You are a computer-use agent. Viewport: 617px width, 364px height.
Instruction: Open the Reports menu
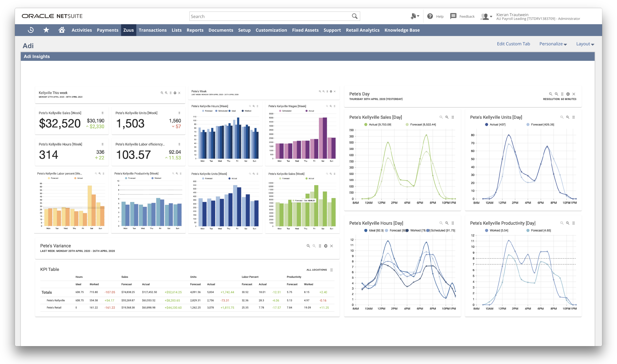pos(195,30)
